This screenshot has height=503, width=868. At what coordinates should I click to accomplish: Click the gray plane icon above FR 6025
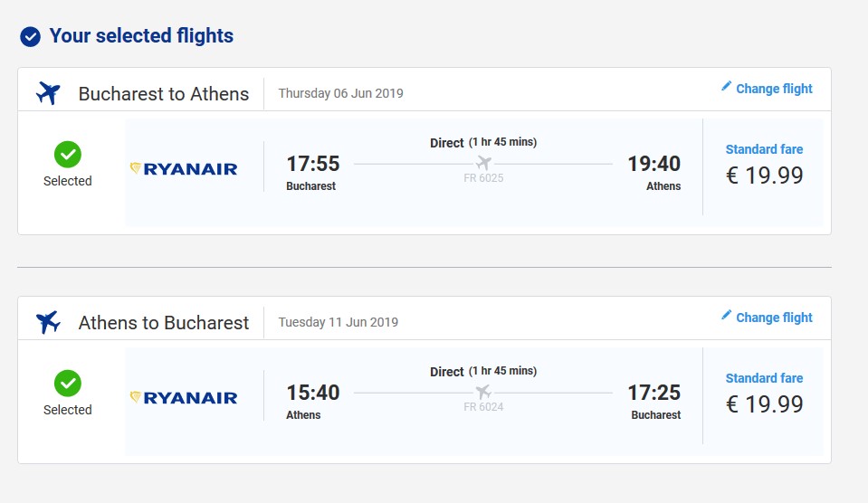tap(484, 163)
